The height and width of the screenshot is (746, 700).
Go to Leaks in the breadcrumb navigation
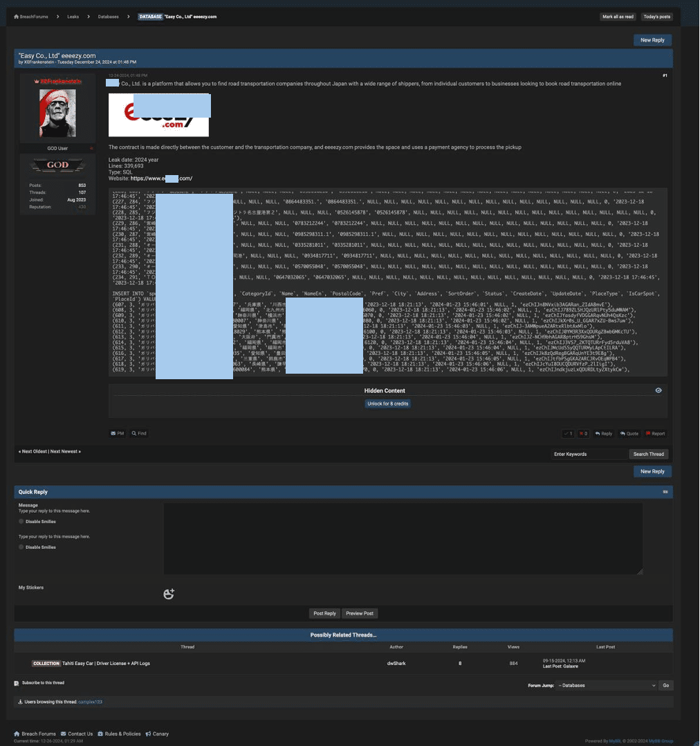tap(73, 17)
